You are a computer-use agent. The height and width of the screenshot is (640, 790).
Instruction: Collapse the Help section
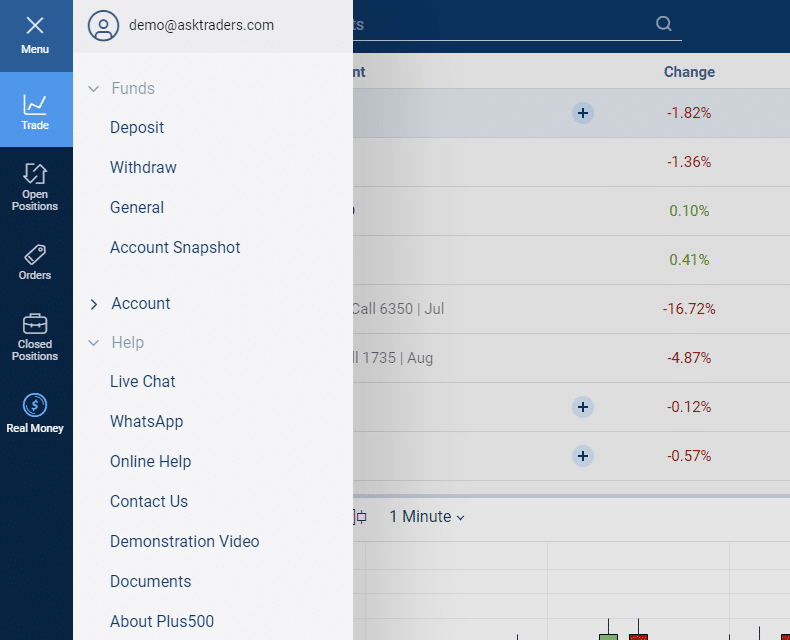(93, 343)
